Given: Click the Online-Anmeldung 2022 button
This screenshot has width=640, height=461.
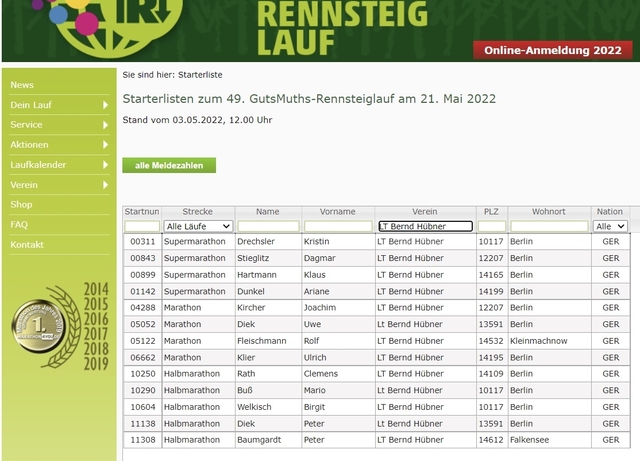Looking at the screenshot, I should pyautogui.click(x=553, y=50).
